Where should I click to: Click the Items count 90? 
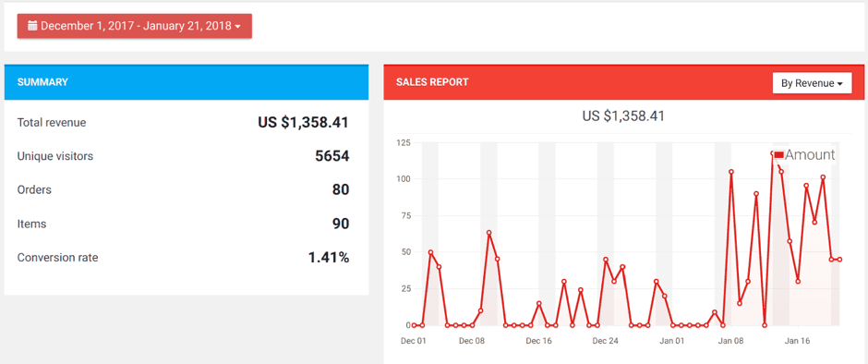click(x=341, y=224)
